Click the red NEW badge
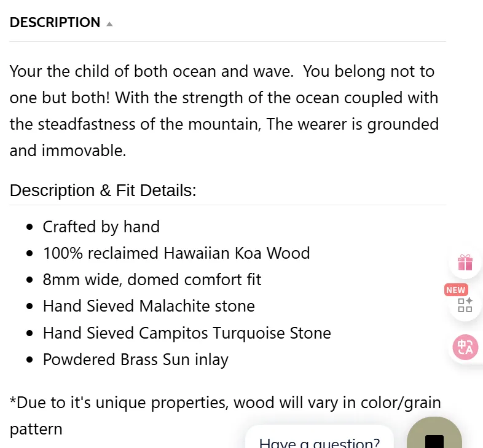Image resolution: width=483 pixels, height=448 pixels. coord(456,290)
